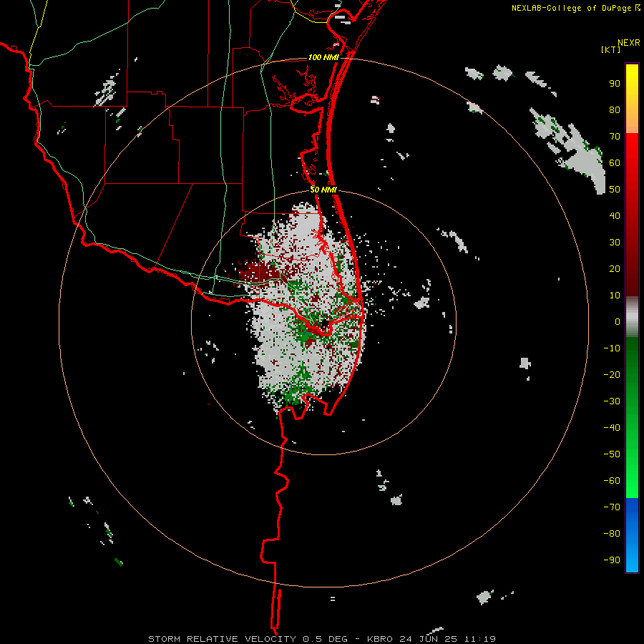The height and width of the screenshot is (644, 644).
Task: Click the 30 value on the velocity scale
Action: click(615, 243)
